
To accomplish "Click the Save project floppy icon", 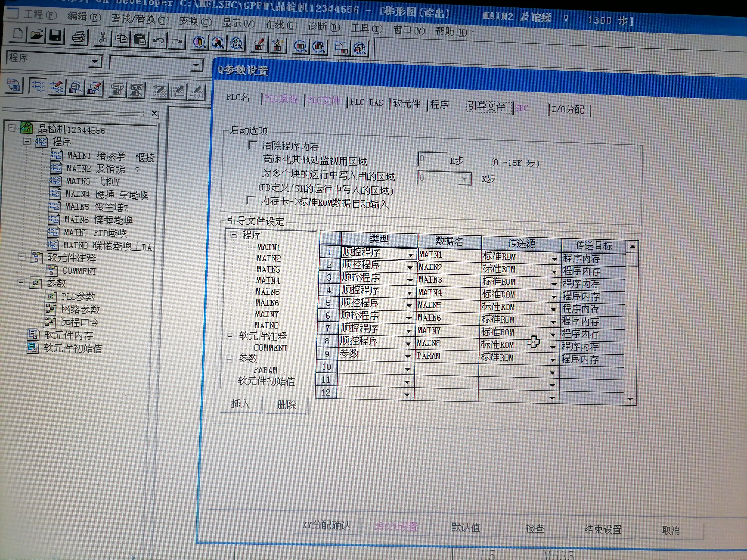I will coord(55,35).
